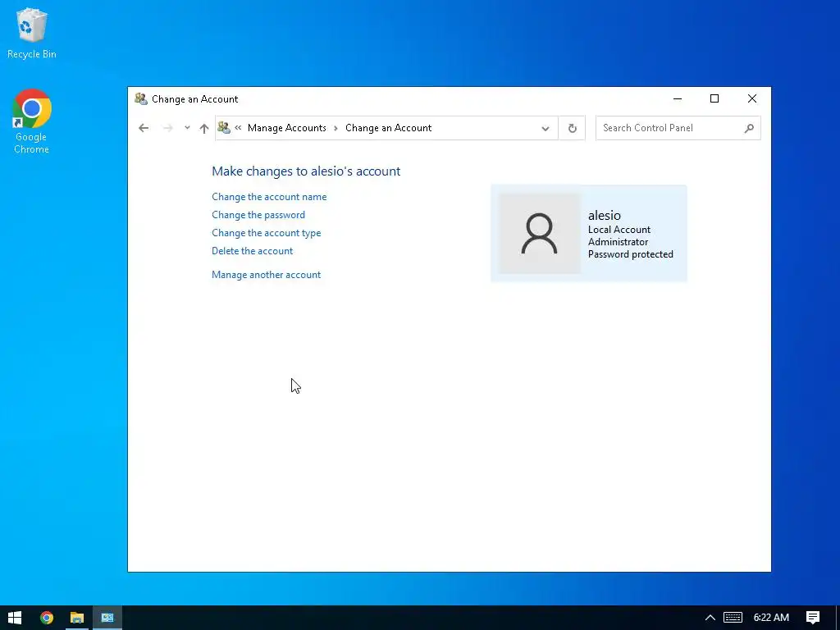Screen dimensions: 840x630
Task: Click Change the account name
Action: click(269, 197)
